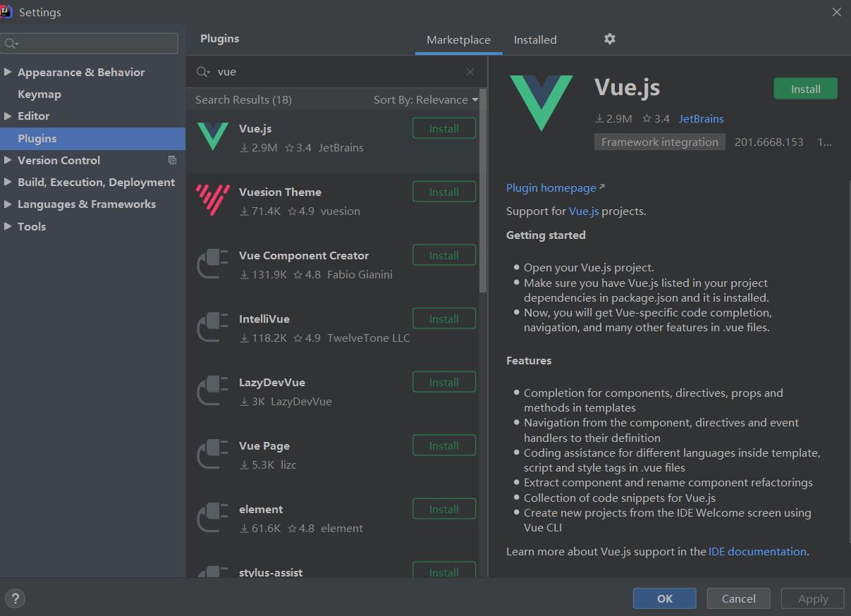
Task: Click the LazyDevVue plug icon
Action: pyautogui.click(x=212, y=391)
